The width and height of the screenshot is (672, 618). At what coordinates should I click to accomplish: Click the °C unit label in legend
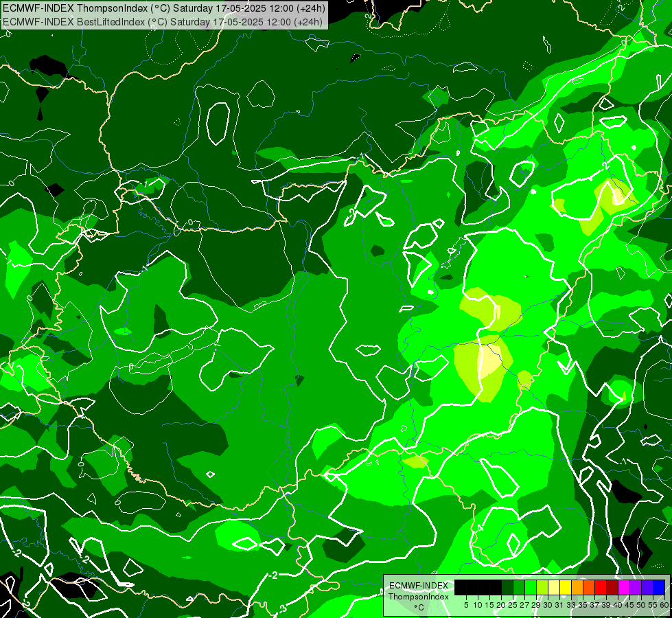pyautogui.click(x=419, y=608)
